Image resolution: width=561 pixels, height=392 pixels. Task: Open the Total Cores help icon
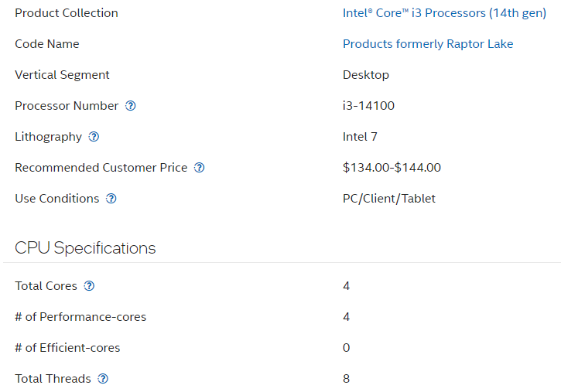pyautogui.click(x=89, y=286)
